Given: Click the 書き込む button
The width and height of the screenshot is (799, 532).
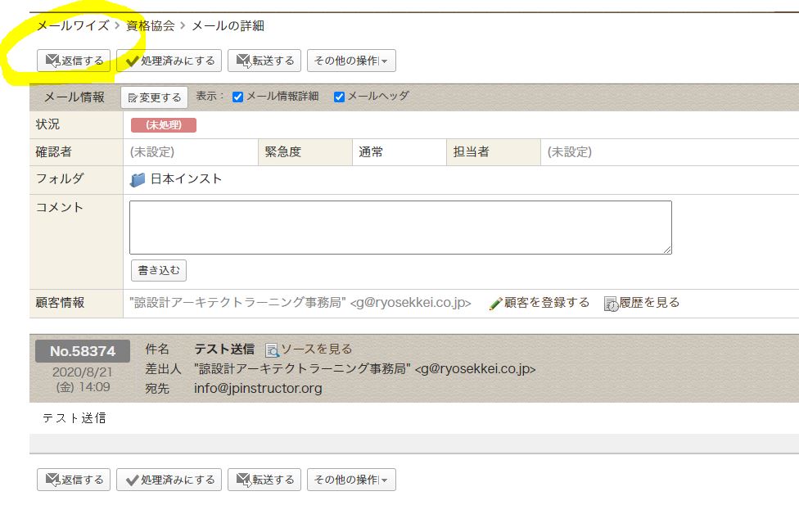Looking at the screenshot, I should pos(159,270).
